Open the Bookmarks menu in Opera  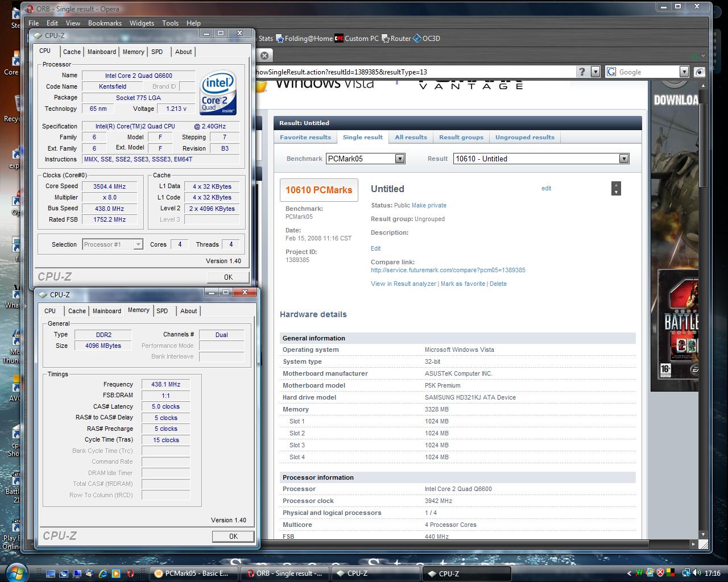[105, 23]
